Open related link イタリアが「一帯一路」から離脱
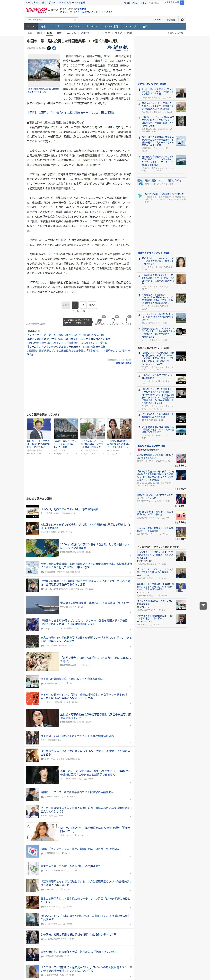Viewport: 210px width, 980px height. (65, 335)
